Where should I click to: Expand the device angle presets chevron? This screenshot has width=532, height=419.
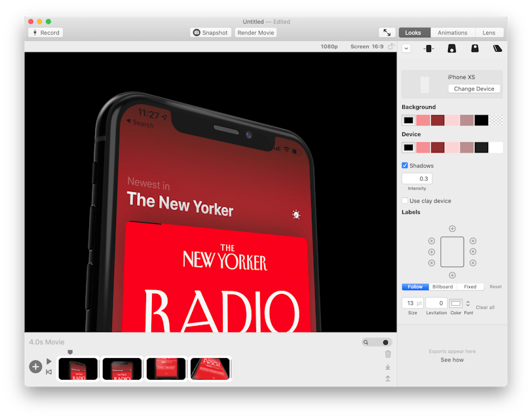click(x=406, y=48)
